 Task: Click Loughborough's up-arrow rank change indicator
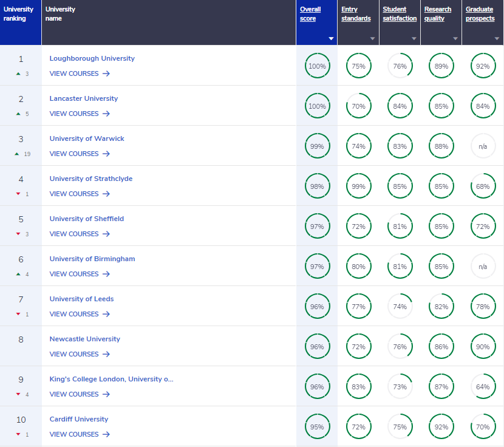pos(18,73)
